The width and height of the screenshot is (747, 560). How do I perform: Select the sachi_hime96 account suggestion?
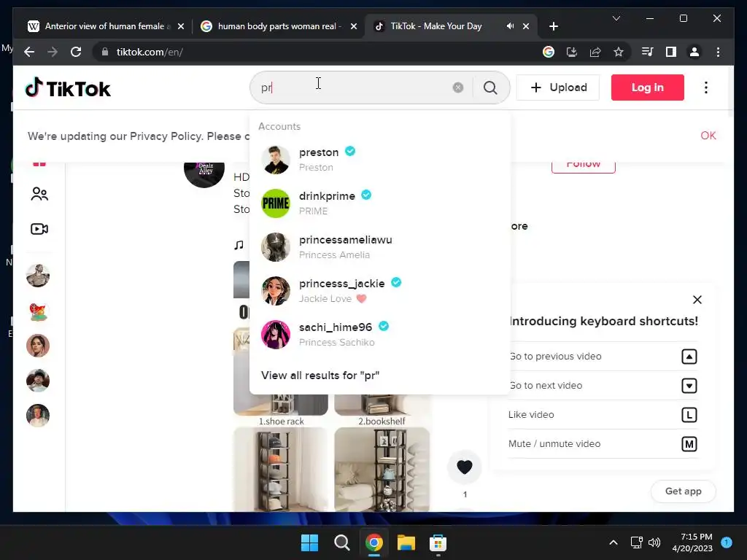click(379, 335)
